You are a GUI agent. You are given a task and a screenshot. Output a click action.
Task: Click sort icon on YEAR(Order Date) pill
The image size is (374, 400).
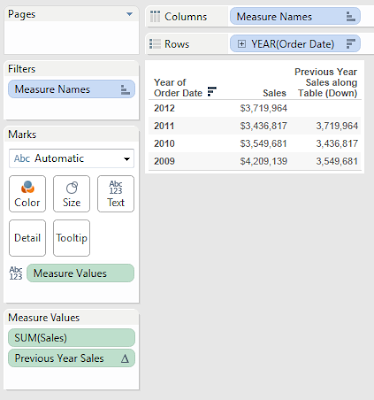(x=351, y=44)
